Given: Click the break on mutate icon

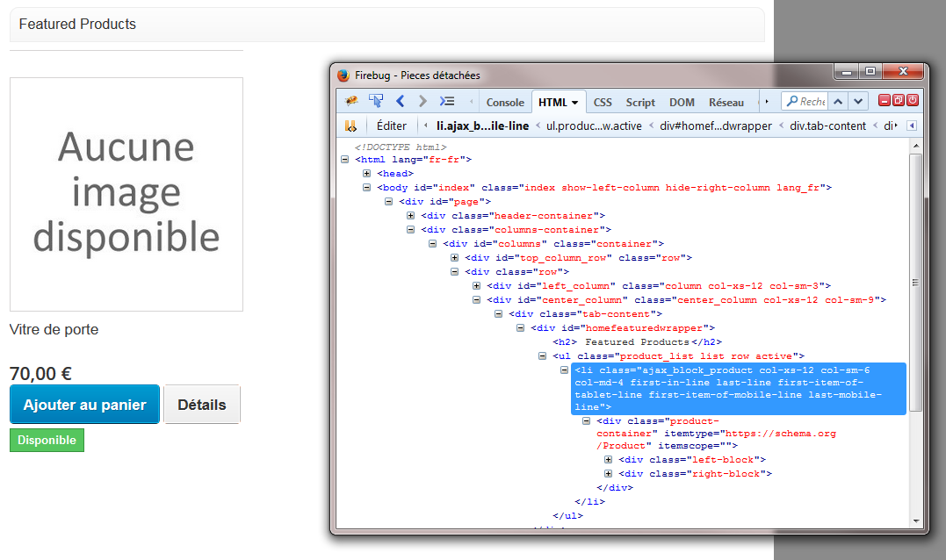Looking at the screenshot, I should [x=350, y=126].
